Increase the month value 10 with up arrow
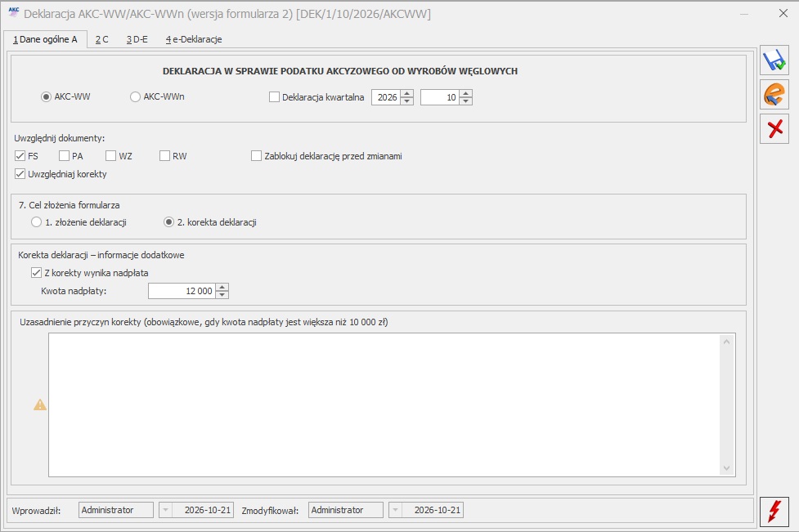Viewport: 799px width, 532px height. coord(466,93)
